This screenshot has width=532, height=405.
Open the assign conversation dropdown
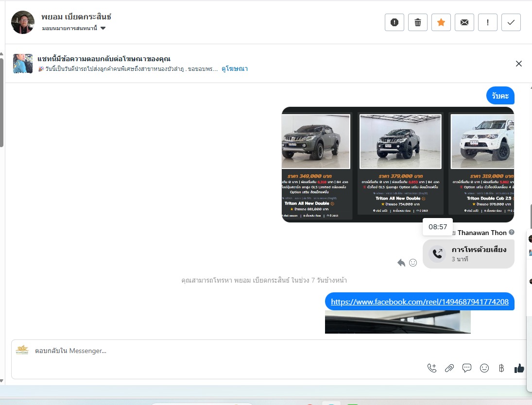[74, 28]
